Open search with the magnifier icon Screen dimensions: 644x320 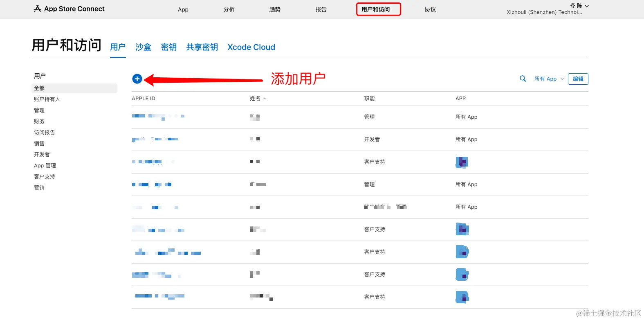pyautogui.click(x=523, y=79)
